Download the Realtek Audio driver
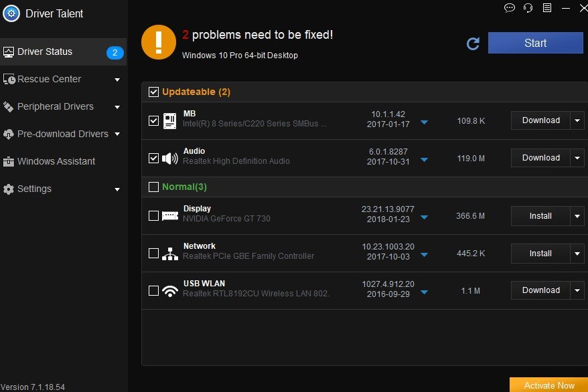This screenshot has width=588, height=392. [540, 158]
